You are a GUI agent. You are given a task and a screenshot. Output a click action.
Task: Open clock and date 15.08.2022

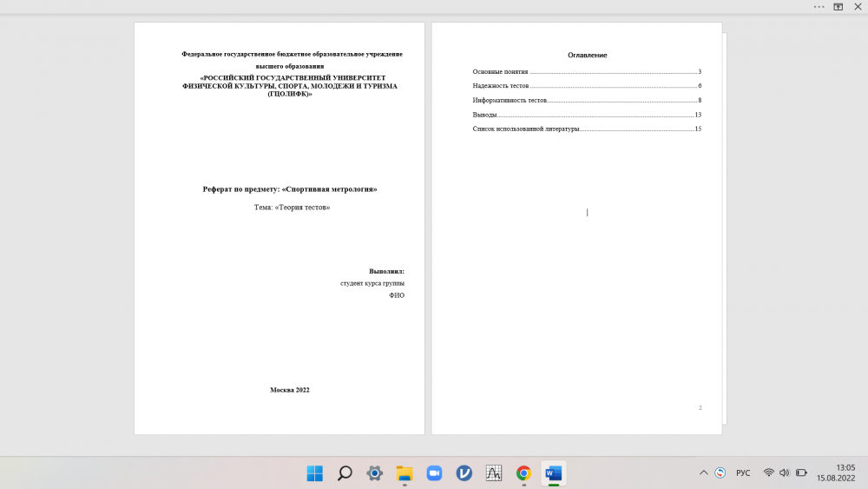836,473
